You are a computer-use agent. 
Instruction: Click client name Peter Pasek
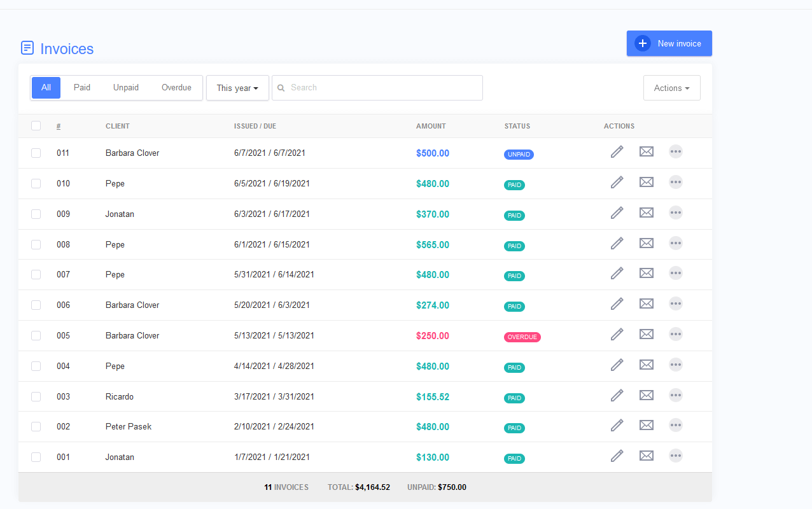coord(129,426)
